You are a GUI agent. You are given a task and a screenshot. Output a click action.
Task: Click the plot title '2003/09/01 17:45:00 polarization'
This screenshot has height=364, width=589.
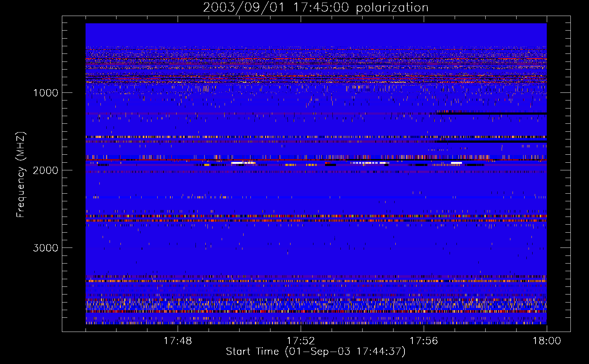point(316,8)
